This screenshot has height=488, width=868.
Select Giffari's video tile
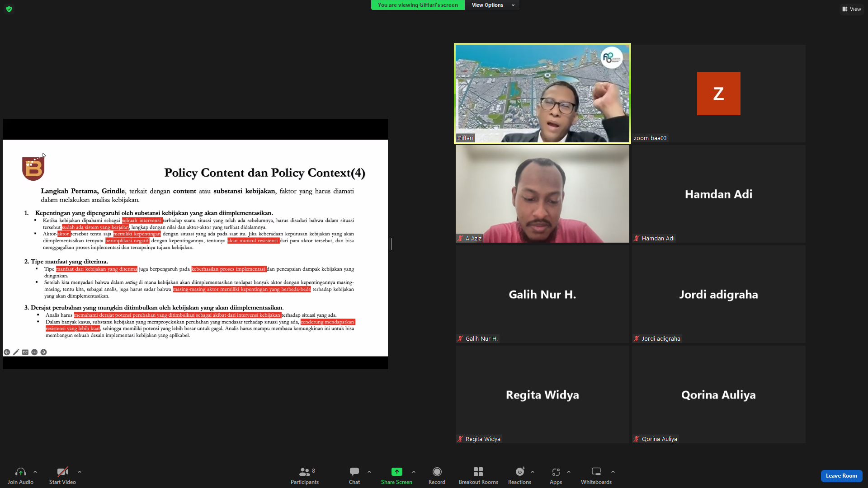coord(542,94)
